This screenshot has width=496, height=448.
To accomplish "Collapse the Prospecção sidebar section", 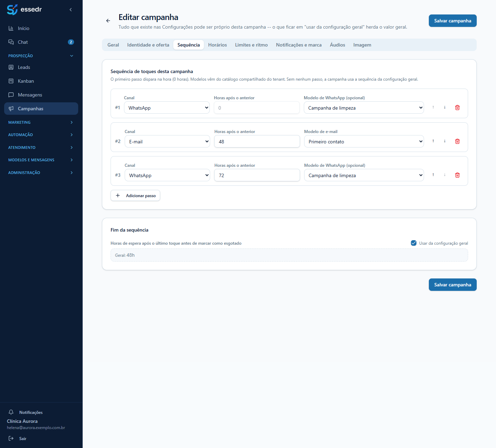I will (41, 56).
